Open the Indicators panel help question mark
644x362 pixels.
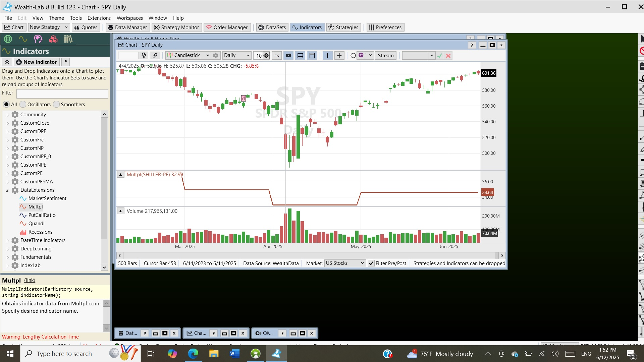[x=66, y=62]
